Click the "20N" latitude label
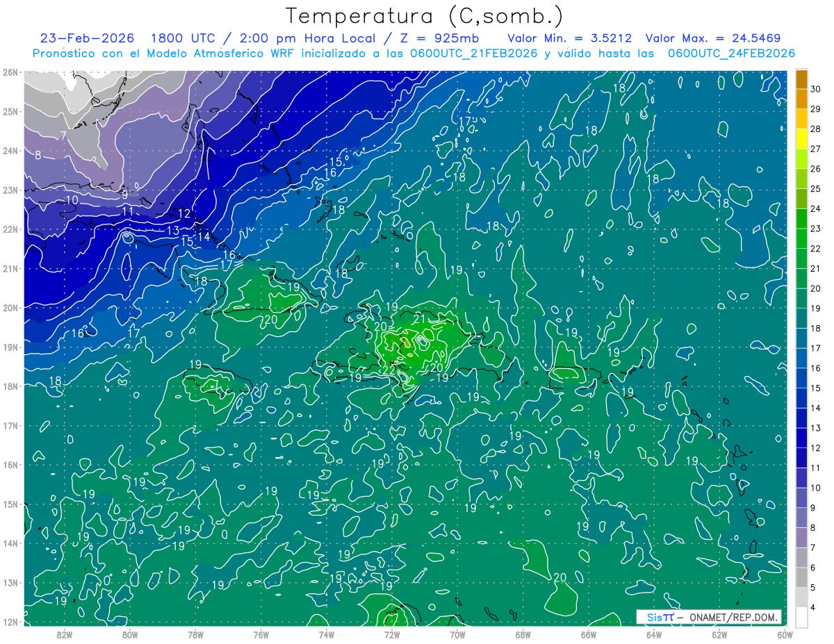This screenshot has width=834, height=644. point(10,308)
